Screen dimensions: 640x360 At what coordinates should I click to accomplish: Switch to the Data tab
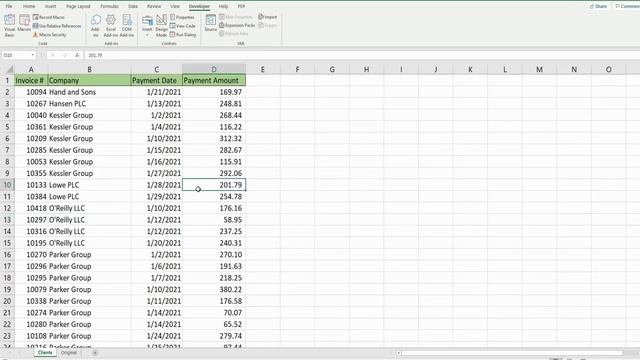(133, 6)
